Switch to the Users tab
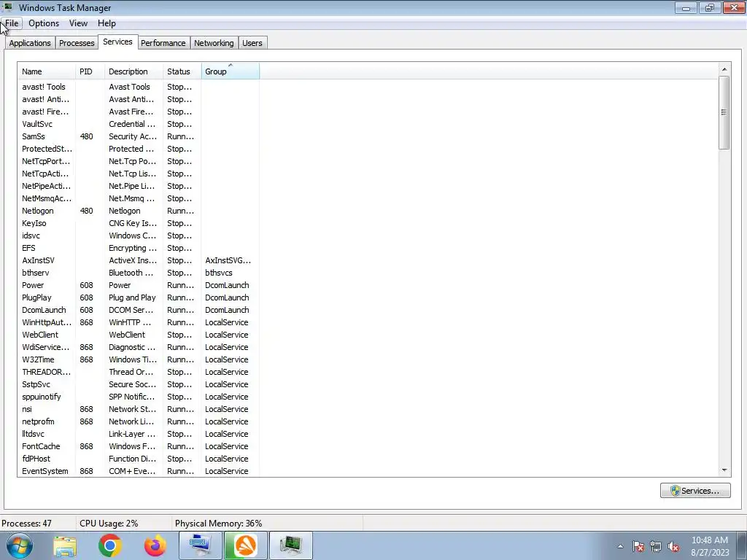Image resolution: width=747 pixels, height=560 pixels. click(252, 43)
